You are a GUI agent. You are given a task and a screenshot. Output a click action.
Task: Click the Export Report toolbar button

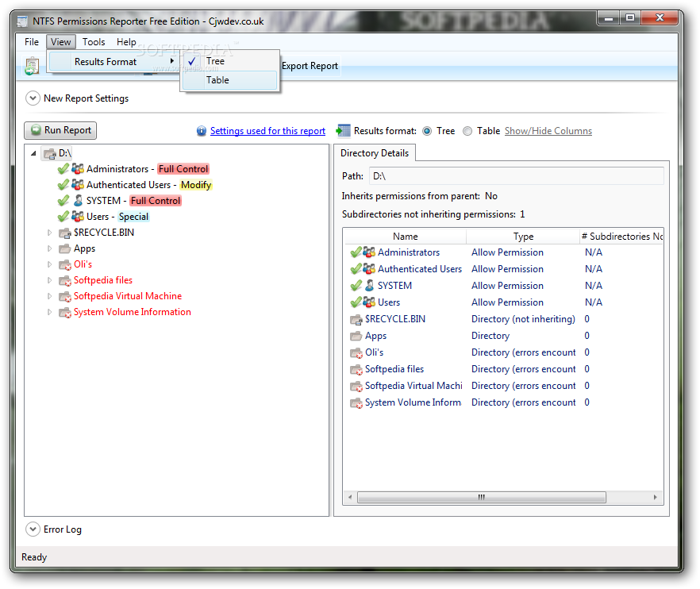(x=310, y=66)
